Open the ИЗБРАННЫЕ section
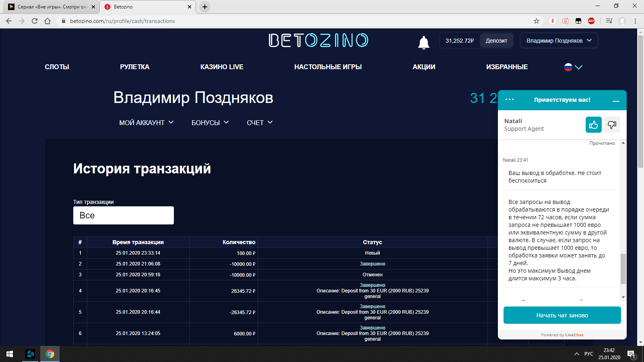644x362 pixels. point(507,67)
